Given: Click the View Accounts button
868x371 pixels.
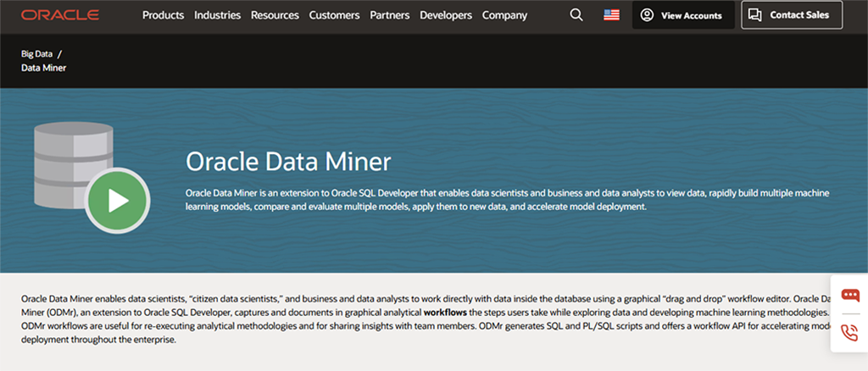Looking at the screenshot, I should (684, 15).
